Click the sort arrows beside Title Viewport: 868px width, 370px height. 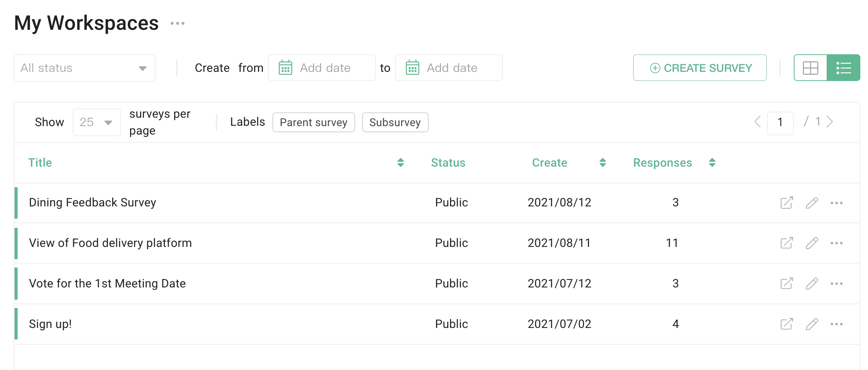[x=401, y=162]
